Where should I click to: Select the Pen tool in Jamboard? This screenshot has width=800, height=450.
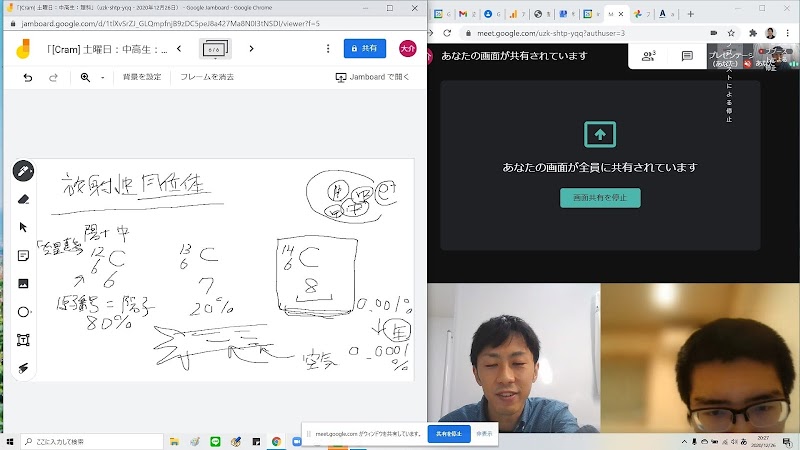coord(23,171)
